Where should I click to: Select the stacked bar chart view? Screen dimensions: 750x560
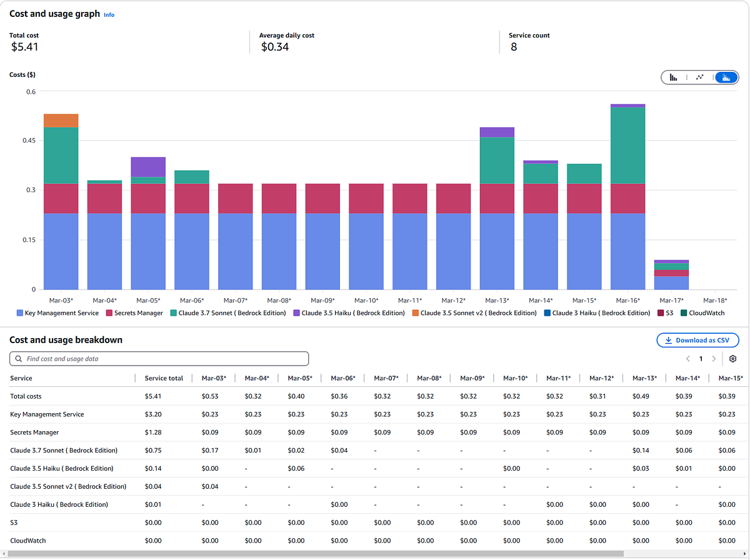tap(726, 77)
